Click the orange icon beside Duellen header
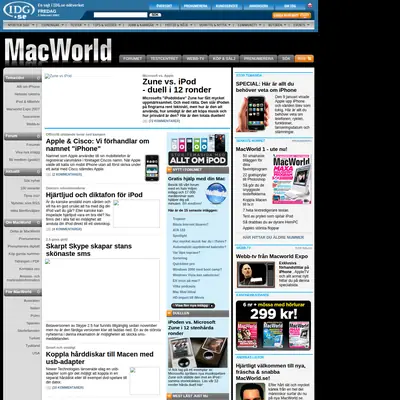The height and width of the screenshot is (400, 400). pos(169,313)
